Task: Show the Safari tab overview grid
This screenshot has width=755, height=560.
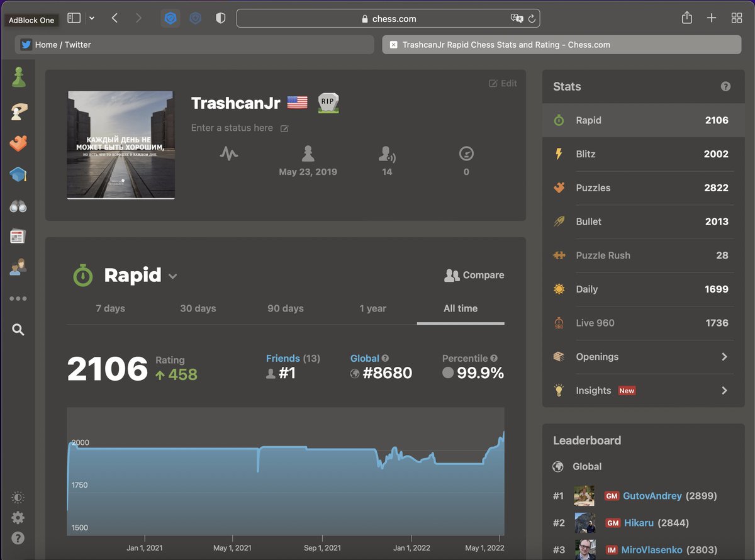Action: (737, 18)
